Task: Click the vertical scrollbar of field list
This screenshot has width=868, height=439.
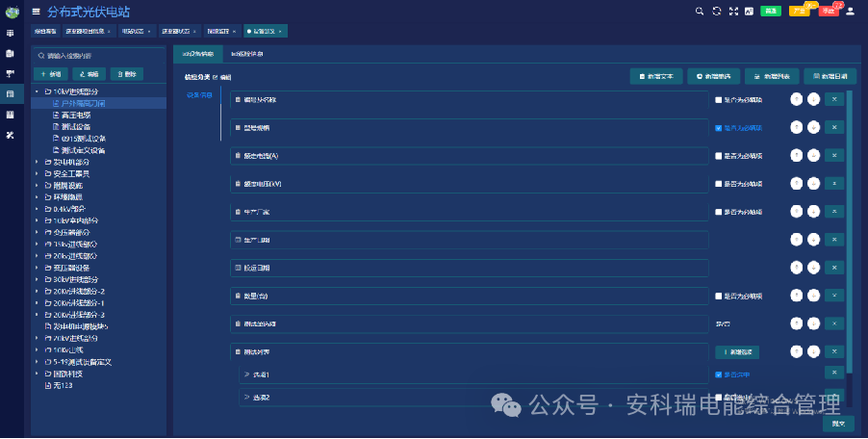Action: (850, 233)
